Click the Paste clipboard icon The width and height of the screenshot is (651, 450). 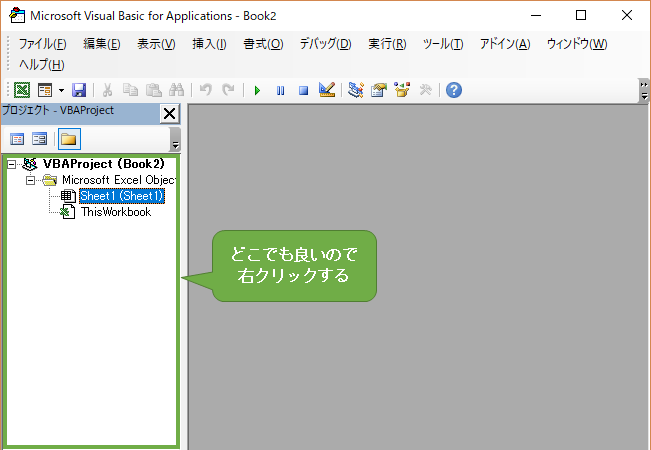coord(154,90)
